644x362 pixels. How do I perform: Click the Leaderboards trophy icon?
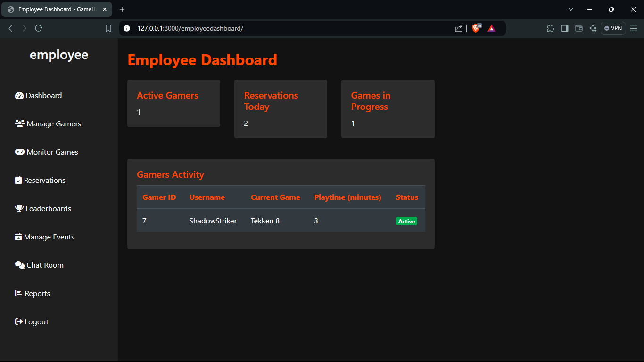point(19,208)
